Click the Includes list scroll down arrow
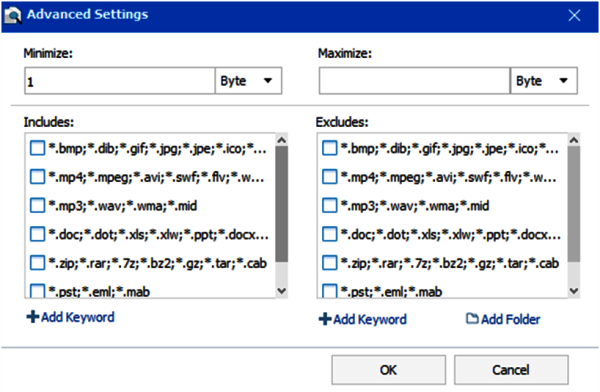 pos(282,291)
